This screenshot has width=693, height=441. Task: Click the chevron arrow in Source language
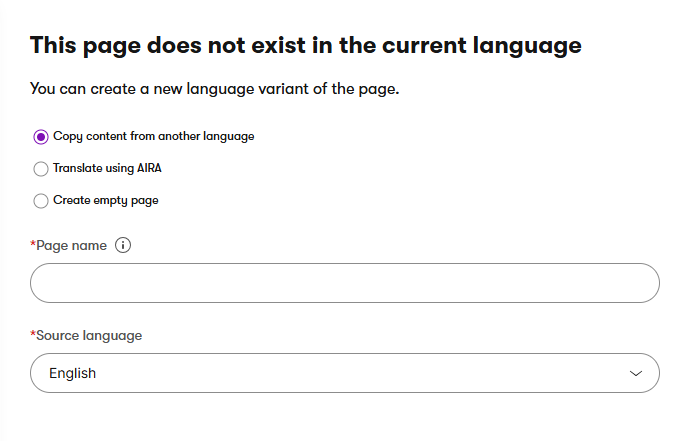click(x=635, y=373)
